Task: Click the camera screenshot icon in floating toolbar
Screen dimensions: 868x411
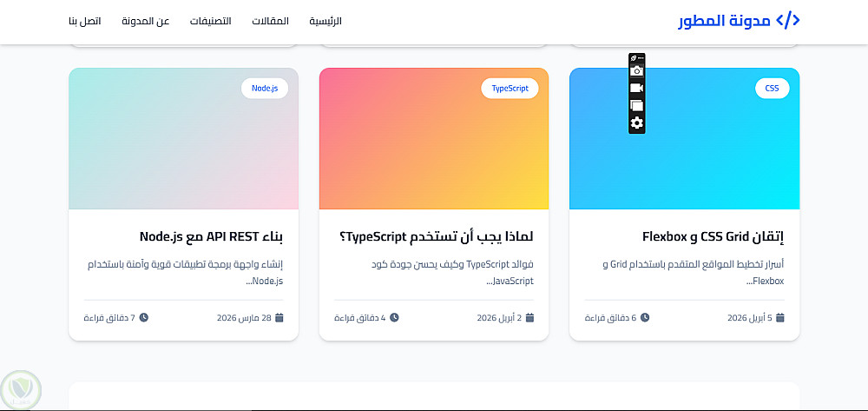Action: (x=636, y=71)
